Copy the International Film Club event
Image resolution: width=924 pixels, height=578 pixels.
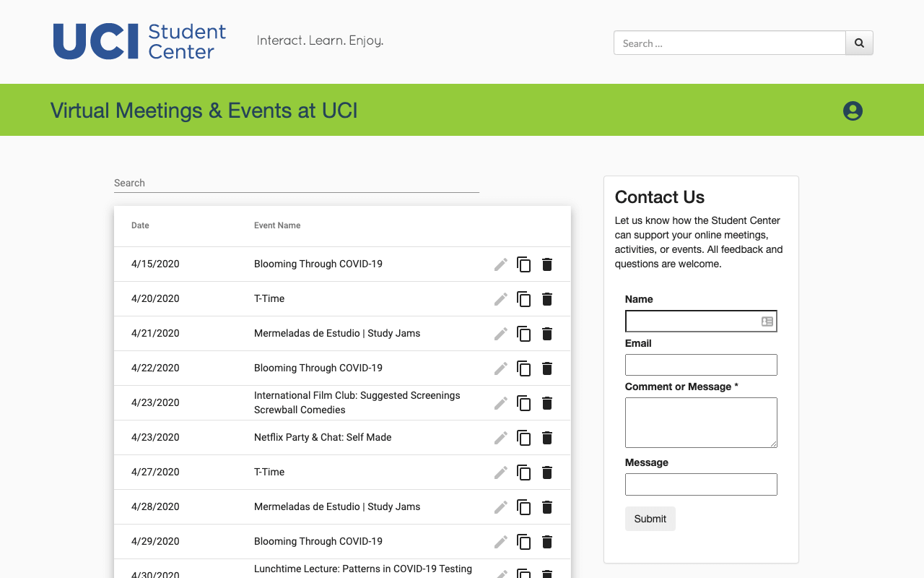[524, 402]
